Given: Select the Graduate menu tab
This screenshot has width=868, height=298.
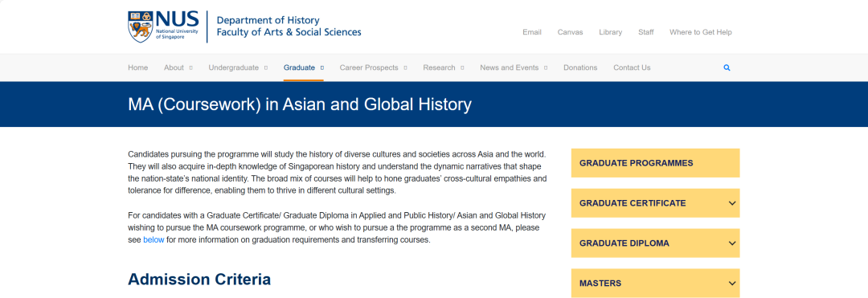Looking at the screenshot, I should pyautogui.click(x=300, y=67).
